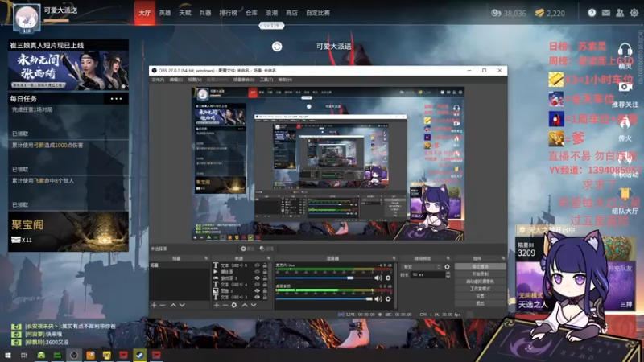Click the 属性 properties gear button
Screen dimensions: 644x362
(247, 249)
